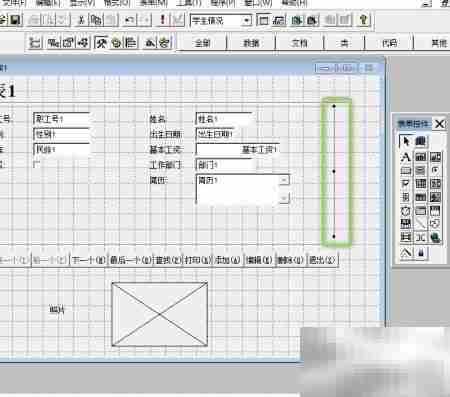
Task: Select the Command Button control tool
Action: point(406,171)
